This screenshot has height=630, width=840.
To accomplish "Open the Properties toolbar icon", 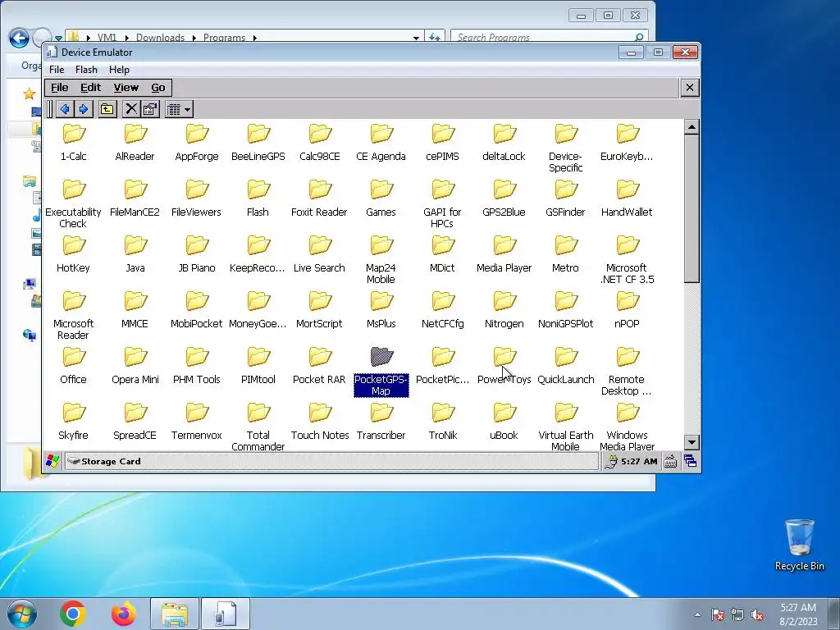I will (150, 109).
